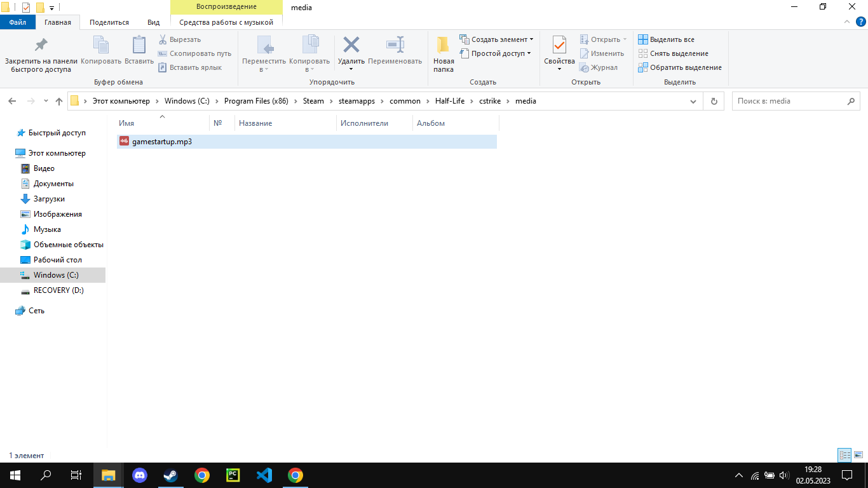Image resolution: width=868 pixels, height=488 pixels.
Task: Sort by the № track number column
Action: pyautogui.click(x=222, y=123)
